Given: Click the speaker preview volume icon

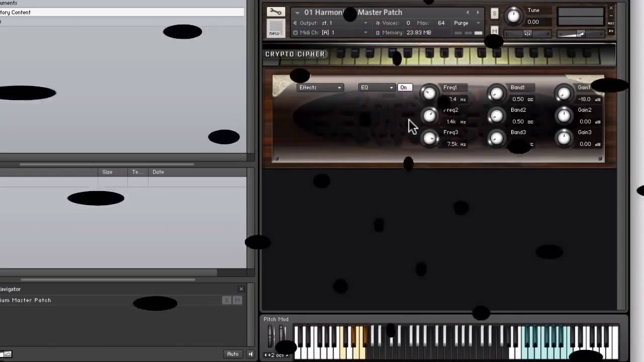Looking at the screenshot, I should click(250, 354).
